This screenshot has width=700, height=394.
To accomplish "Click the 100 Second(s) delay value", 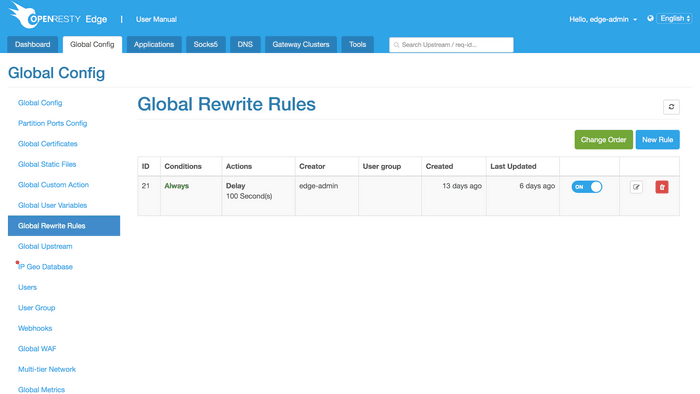I will pos(249,196).
